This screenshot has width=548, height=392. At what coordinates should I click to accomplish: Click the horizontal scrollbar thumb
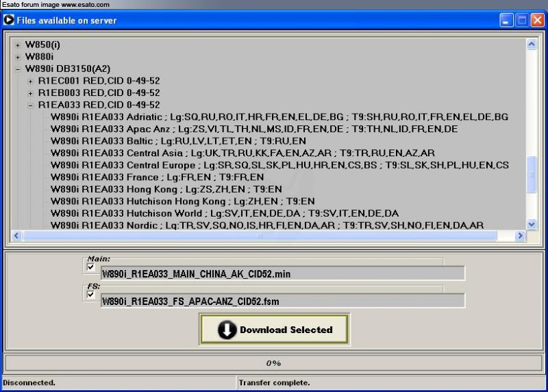pos(260,236)
